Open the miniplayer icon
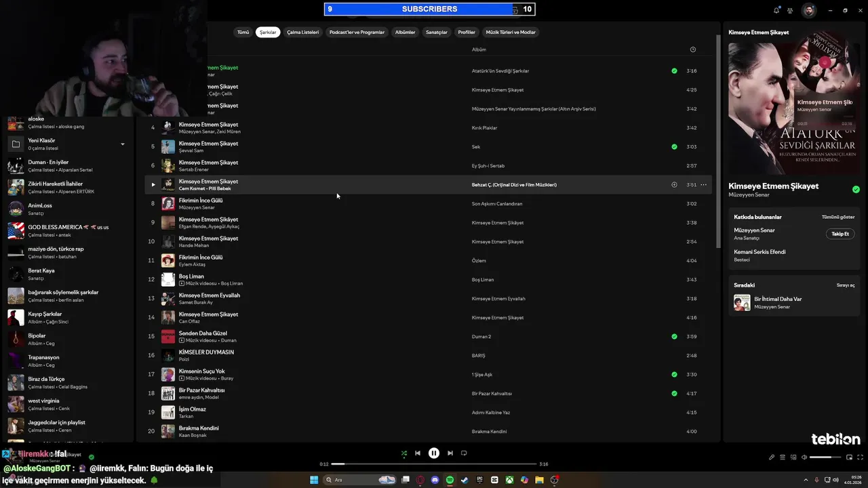Image resolution: width=868 pixels, height=488 pixels. coord(849,457)
